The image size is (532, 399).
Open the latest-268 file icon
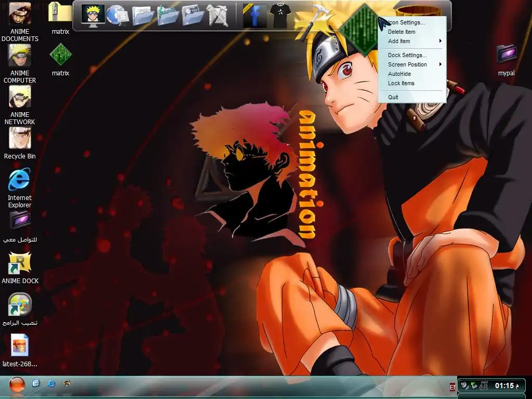coord(20,351)
